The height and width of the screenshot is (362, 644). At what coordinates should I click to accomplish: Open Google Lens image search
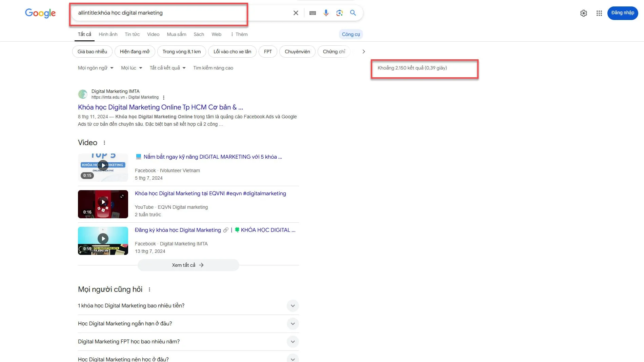339,13
